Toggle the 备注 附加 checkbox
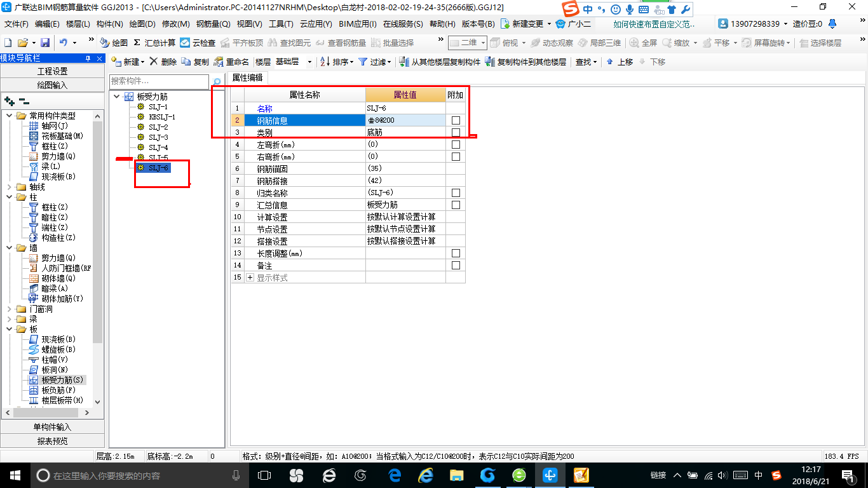The width and height of the screenshot is (868, 488). [x=456, y=266]
